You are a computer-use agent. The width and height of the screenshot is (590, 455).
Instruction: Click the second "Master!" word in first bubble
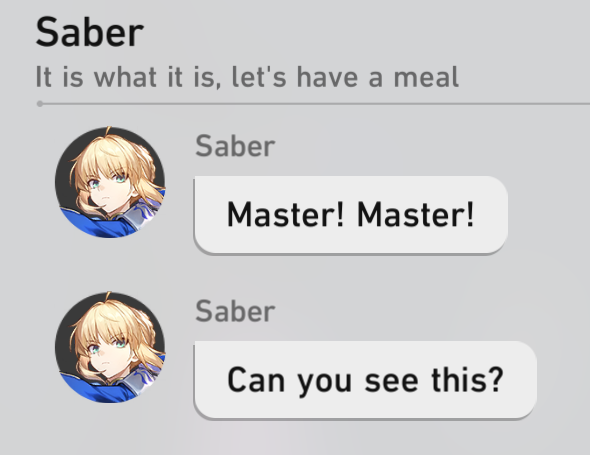coord(415,215)
